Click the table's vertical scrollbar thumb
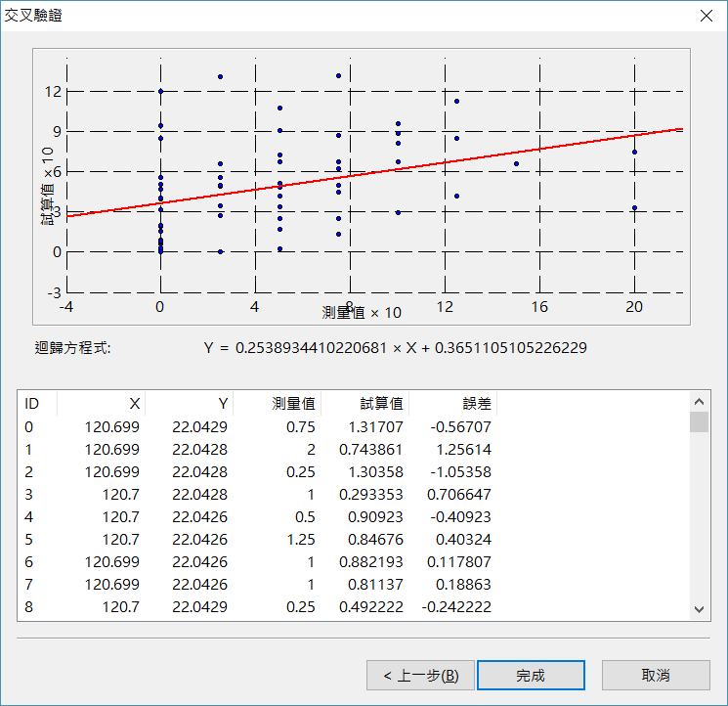Screen dimensions: 728x706 pyautogui.click(x=699, y=422)
